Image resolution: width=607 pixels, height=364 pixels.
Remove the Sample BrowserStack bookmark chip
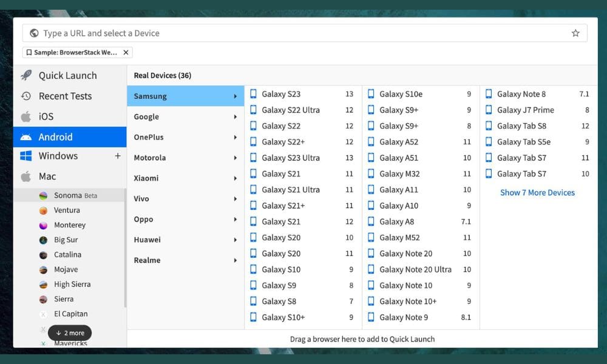pyautogui.click(x=126, y=52)
